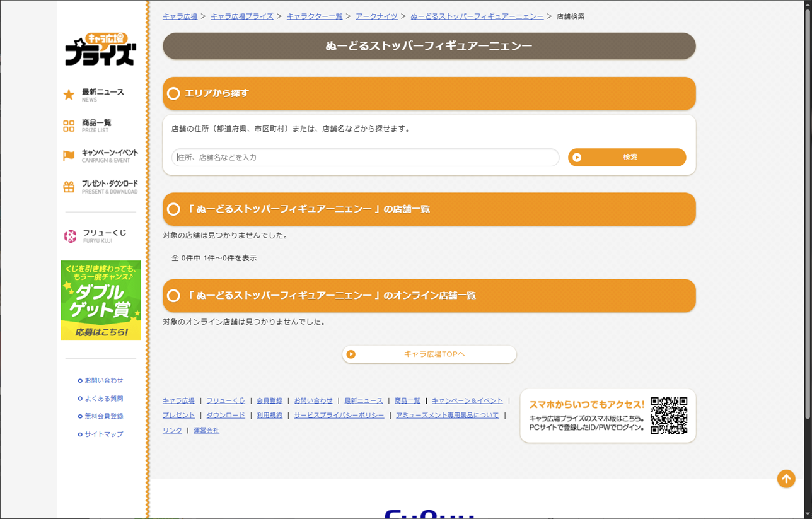Click the gift icon beside プレゼント・ダウンロード
The width and height of the screenshot is (812, 519).
pos(69,187)
